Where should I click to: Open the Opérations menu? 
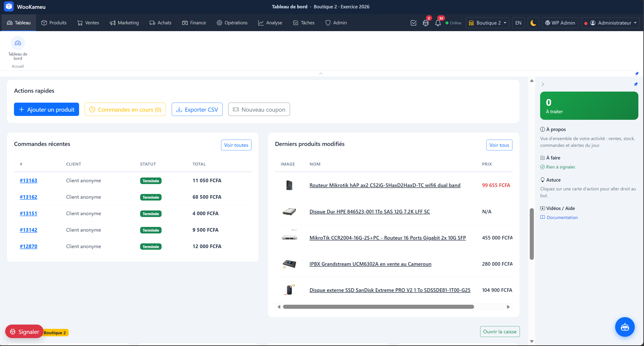pyautogui.click(x=232, y=23)
